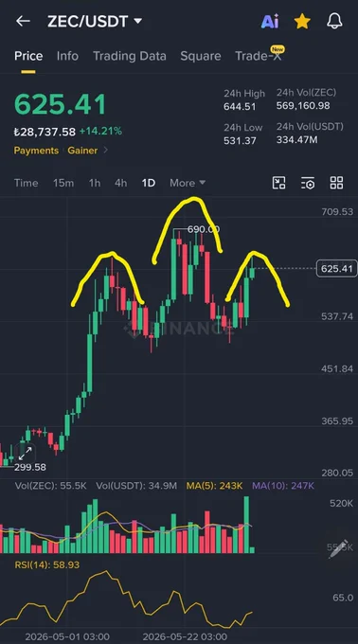358x644 pixels.
Task: Tap the 24h Vol(USDT) value 334.47M
Action: [296, 139]
